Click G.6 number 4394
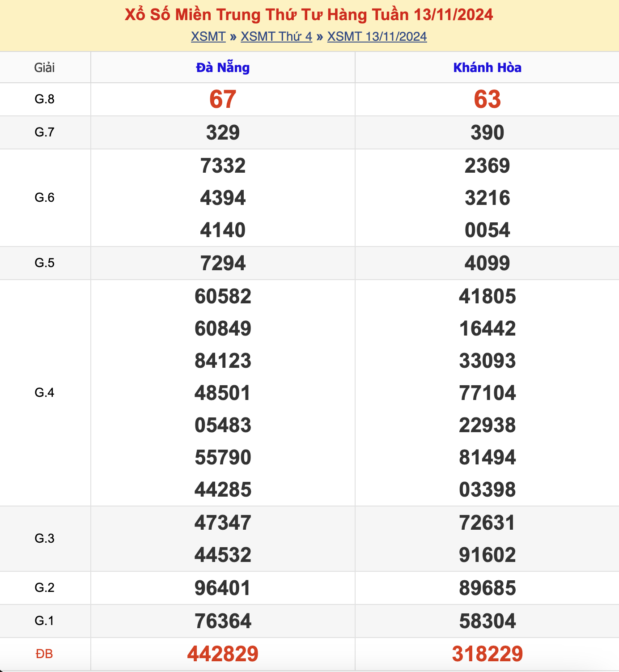 (x=223, y=198)
